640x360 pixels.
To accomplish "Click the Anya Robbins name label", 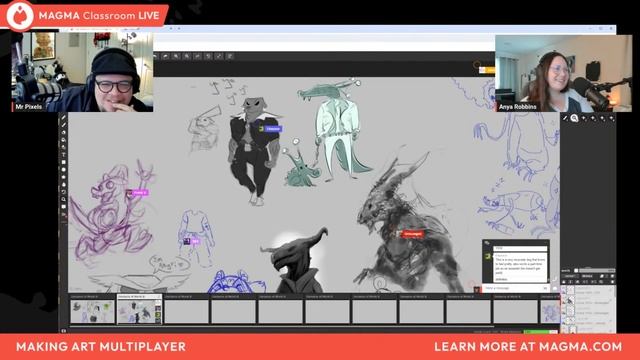I will click(517, 107).
